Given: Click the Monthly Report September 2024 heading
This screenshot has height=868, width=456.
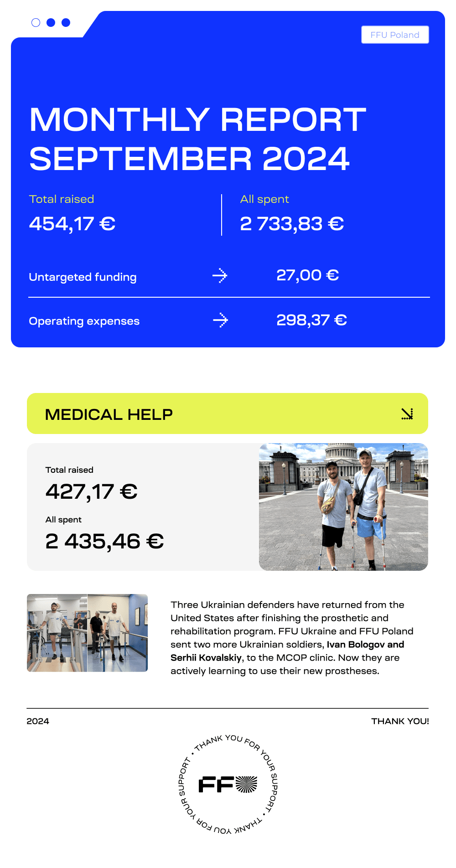Looking at the screenshot, I should pos(197,139).
